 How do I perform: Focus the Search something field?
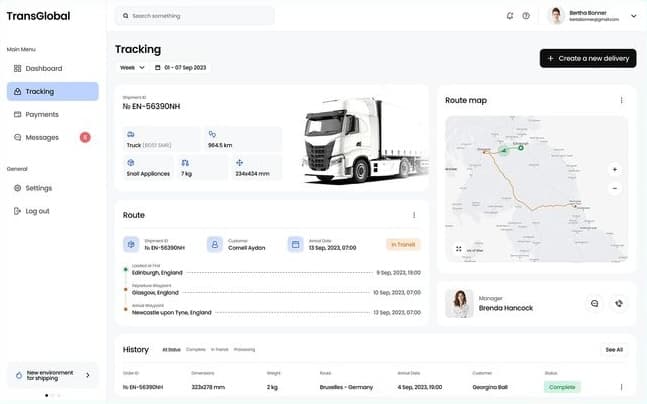194,16
